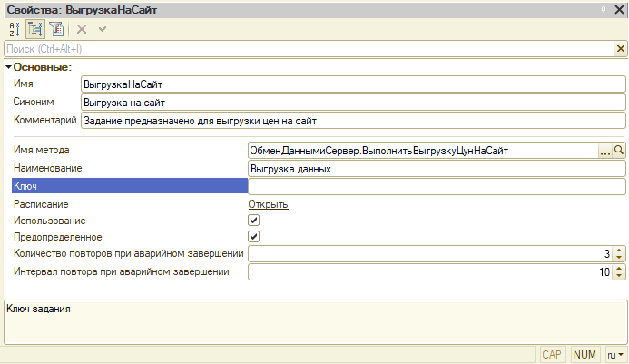The height and width of the screenshot is (364, 629).
Task: Sort properties alphabetically with the A-Z icon
Action: tap(15, 29)
